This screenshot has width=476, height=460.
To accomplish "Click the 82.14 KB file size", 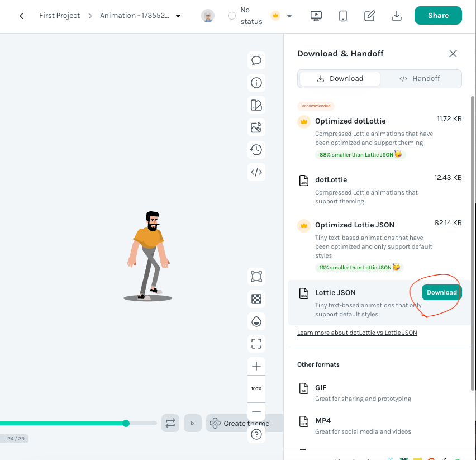I will (448, 223).
